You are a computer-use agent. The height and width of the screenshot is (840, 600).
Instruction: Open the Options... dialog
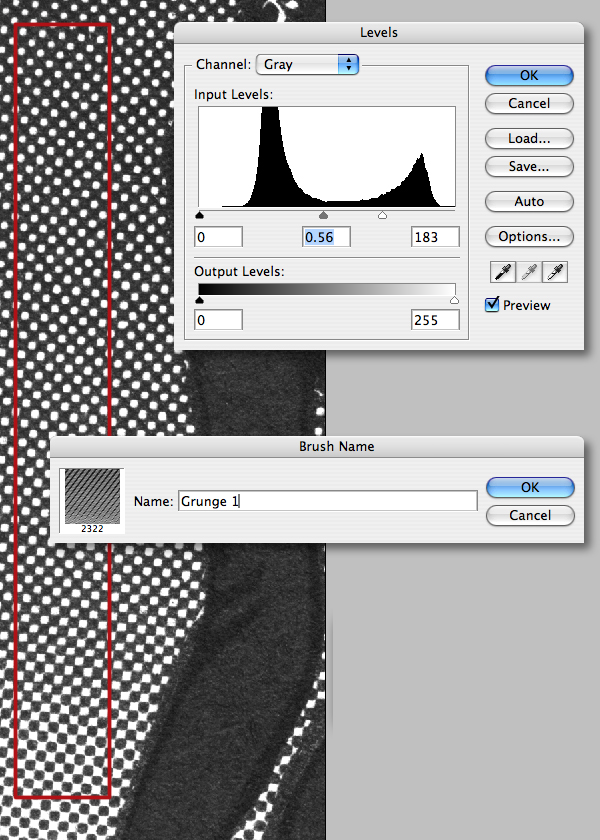point(529,237)
